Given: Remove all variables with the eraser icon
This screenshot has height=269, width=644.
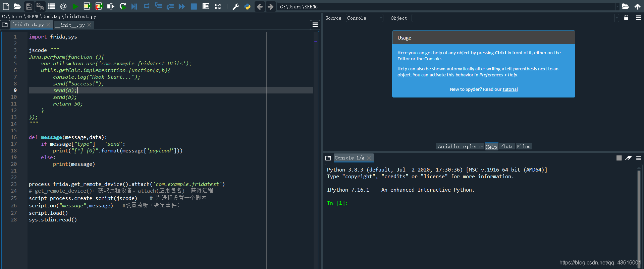Looking at the screenshot, I should 628,158.
